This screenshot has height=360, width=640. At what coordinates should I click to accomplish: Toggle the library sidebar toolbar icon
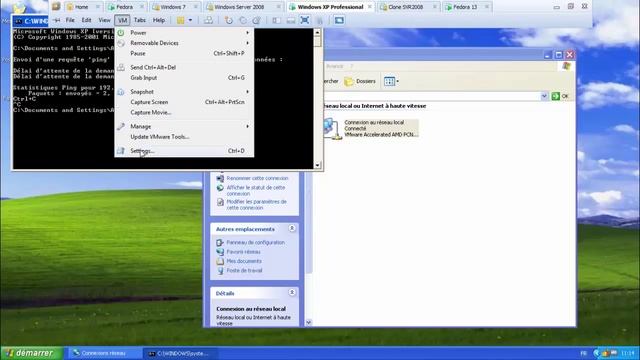click(276, 20)
